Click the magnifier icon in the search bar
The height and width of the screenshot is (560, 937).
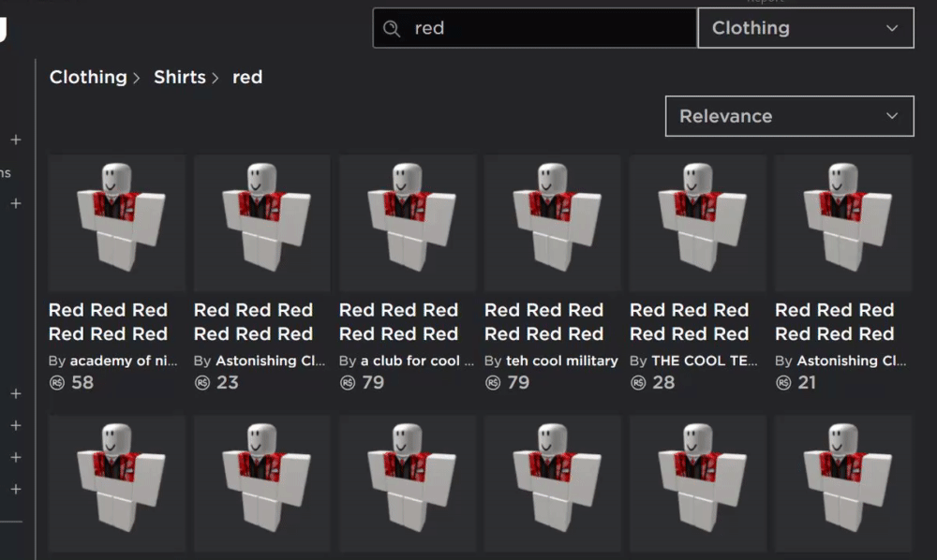(x=392, y=28)
